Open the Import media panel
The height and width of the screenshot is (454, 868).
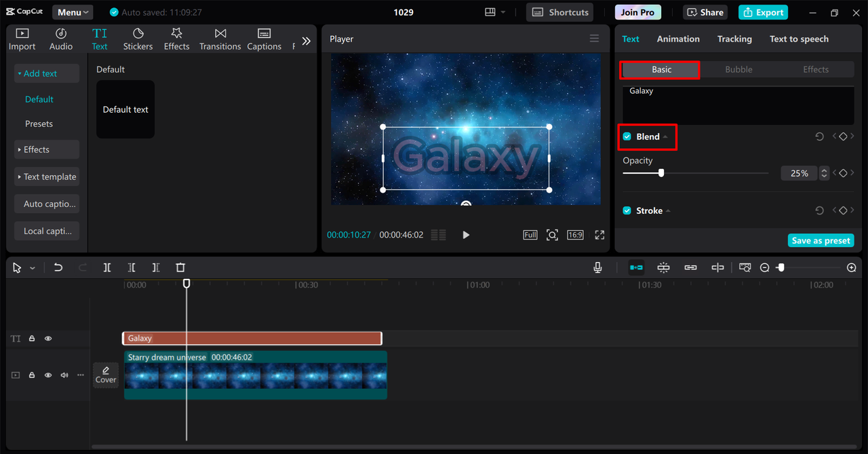tap(22, 39)
